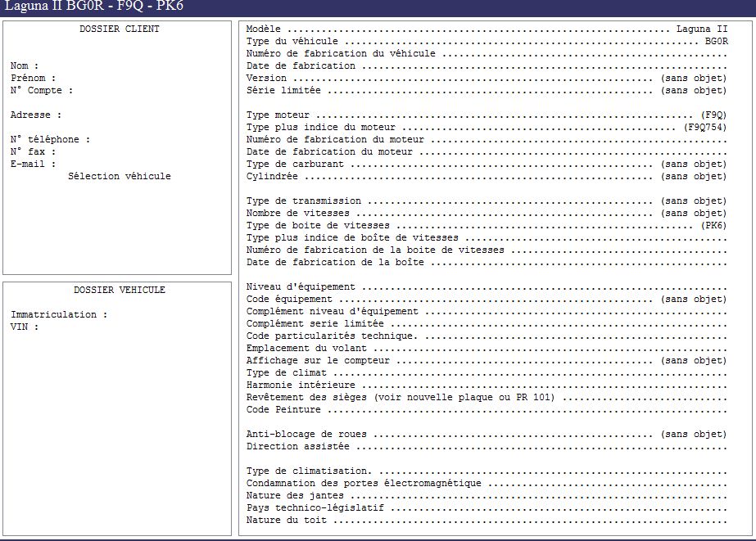Click the 'Harmonie intérieure' row label
This screenshot has height=541, width=756.
click(301, 385)
